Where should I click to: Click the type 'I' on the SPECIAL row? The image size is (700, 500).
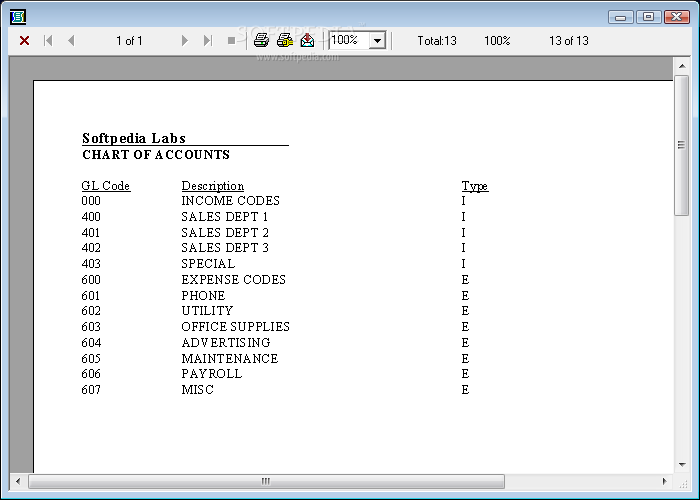tap(463, 264)
